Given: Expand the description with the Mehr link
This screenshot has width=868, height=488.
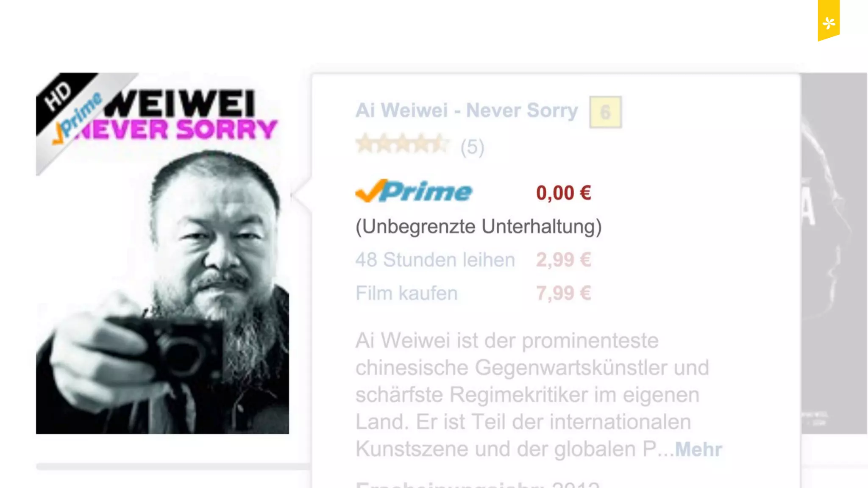Looking at the screenshot, I should (x=698, y=449).
